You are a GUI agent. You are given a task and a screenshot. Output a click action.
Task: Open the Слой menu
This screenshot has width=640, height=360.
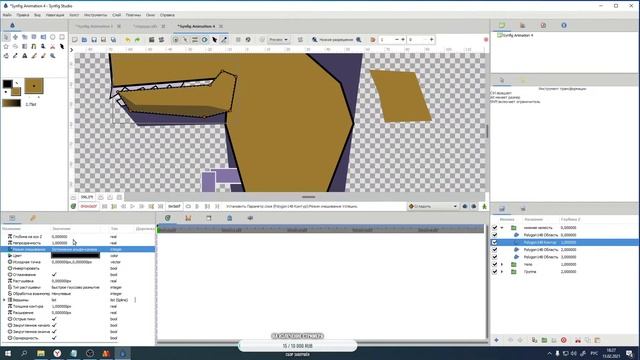(116, 15)
